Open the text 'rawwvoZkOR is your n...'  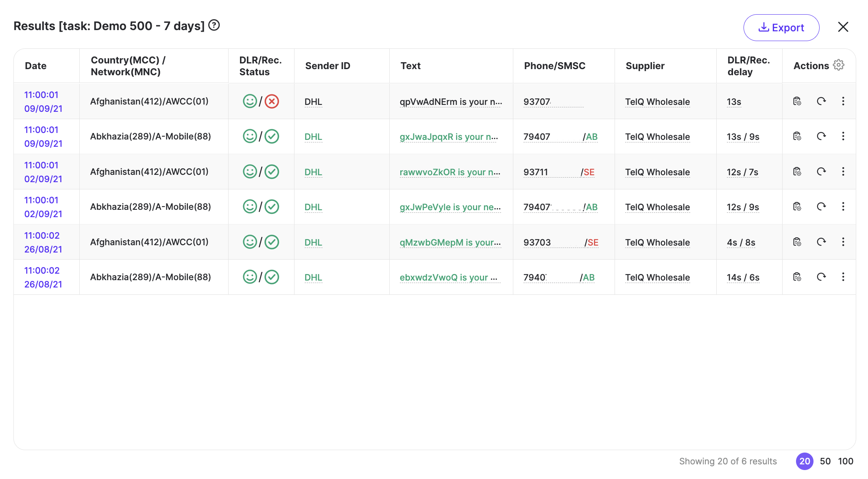point(449,172)
